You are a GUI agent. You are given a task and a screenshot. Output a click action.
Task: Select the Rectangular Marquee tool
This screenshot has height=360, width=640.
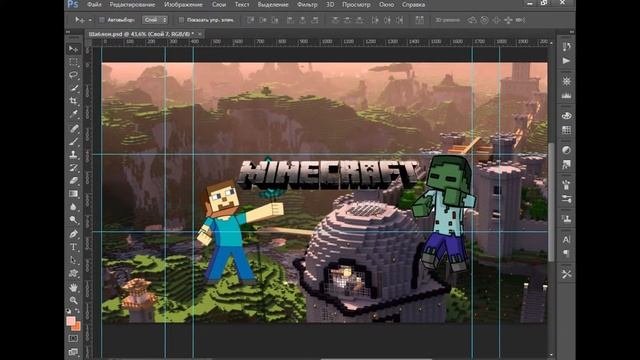73,62
